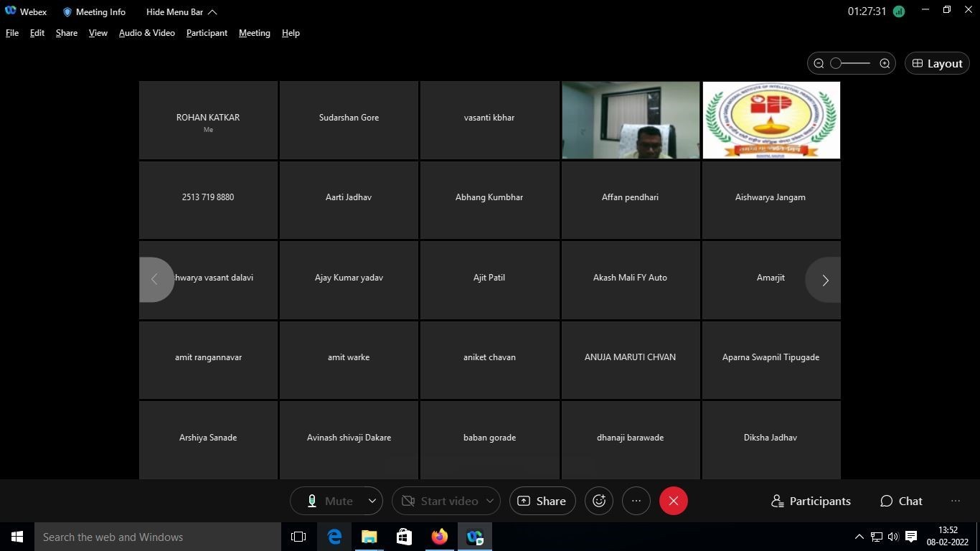The height and width of the screenshot is (551, 980).
Task: Click the zoom out magnifier icon
Action: [x=819, y=63]
